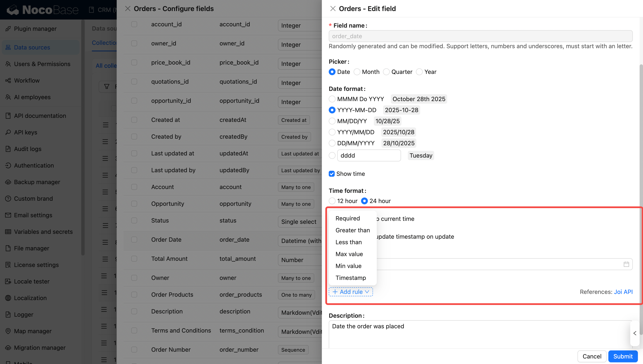Uncheck the Show time checkbox
The height and width of the screenshot is (364, 643).
tap(332, 174)
